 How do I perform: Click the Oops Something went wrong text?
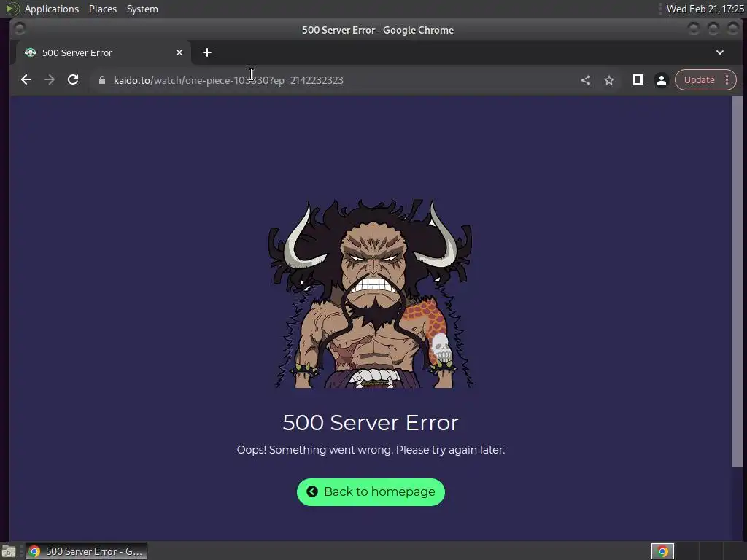click(371, 450)
